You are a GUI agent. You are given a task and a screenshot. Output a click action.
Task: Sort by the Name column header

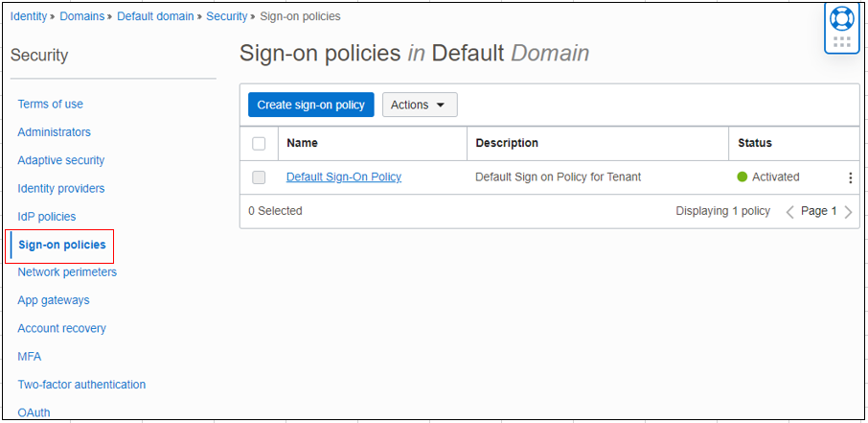point(303,143)
